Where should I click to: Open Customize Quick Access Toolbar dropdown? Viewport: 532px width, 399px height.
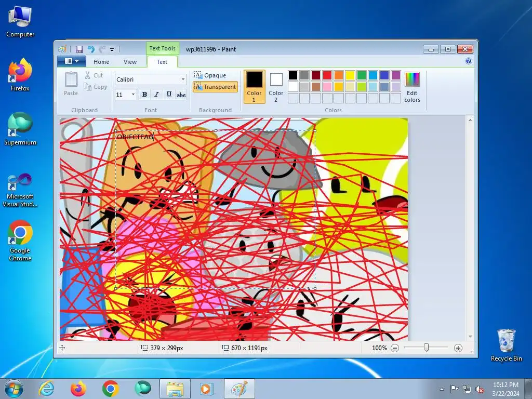[112, 49]
